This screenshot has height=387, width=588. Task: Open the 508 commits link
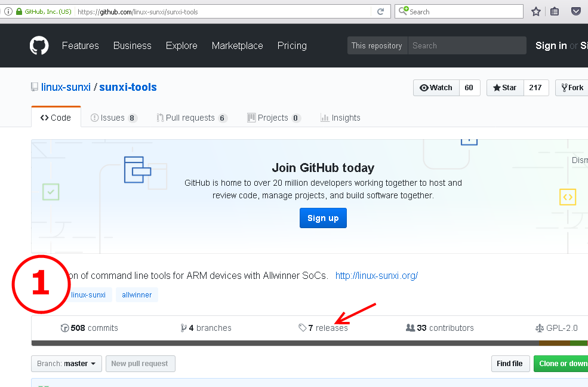(90, 328)
